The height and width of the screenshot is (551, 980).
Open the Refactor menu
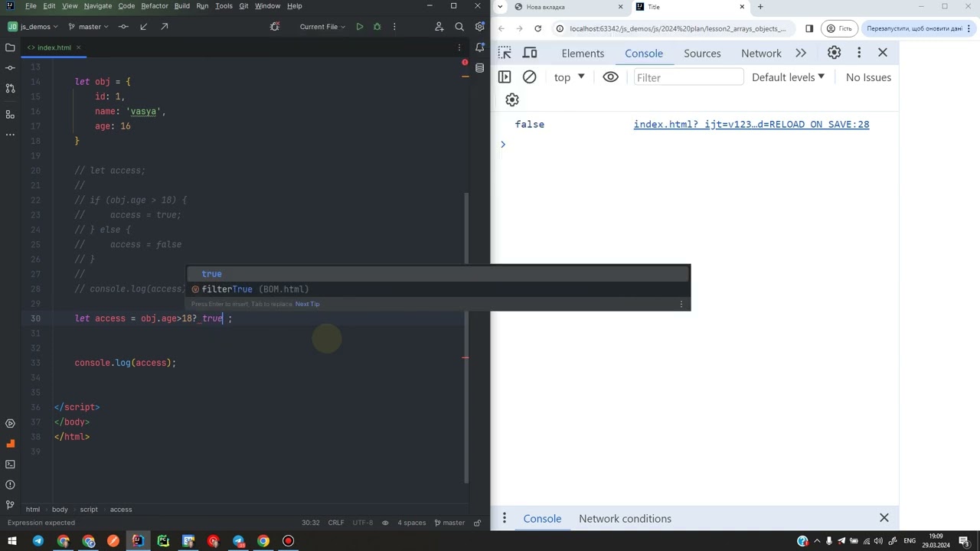click(155, 5)
